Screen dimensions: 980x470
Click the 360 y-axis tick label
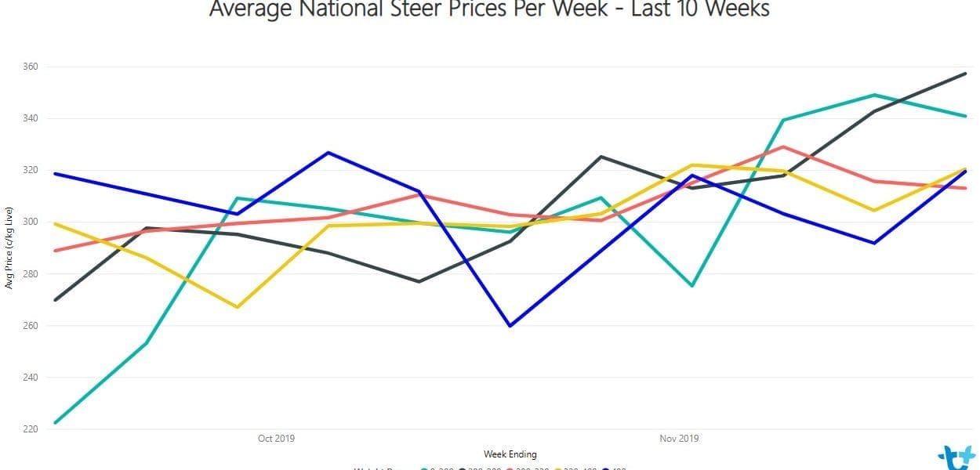click(x=29, y=67)
